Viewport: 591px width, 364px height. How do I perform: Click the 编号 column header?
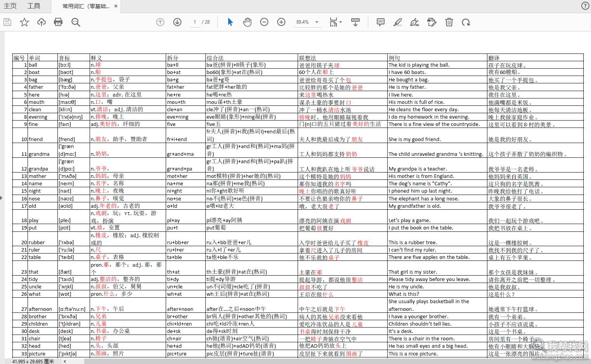coord(19,58)
